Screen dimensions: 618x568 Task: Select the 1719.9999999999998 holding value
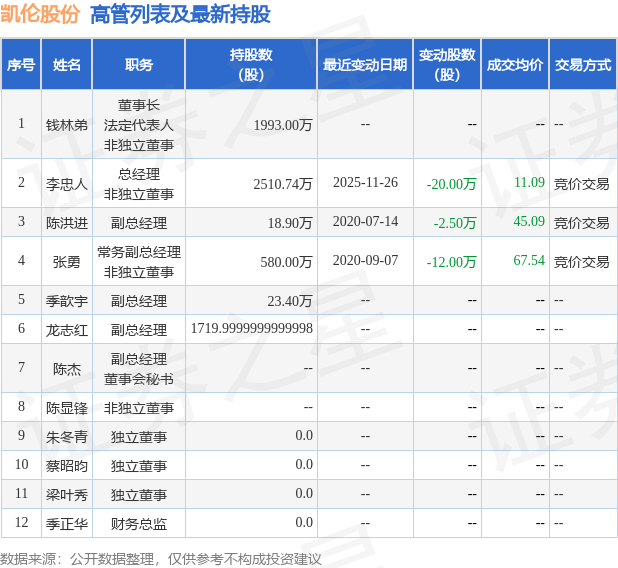pyautogui.click(x=251, y=328)
